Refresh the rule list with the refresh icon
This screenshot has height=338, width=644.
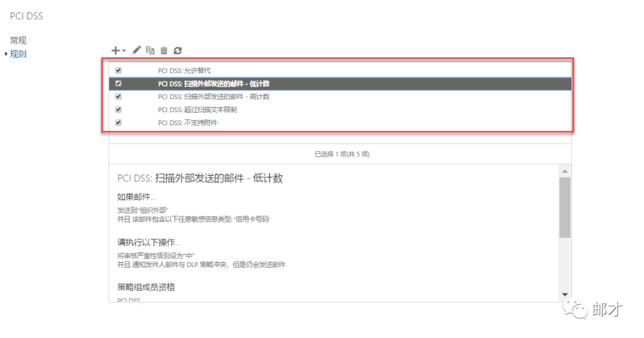178,51
